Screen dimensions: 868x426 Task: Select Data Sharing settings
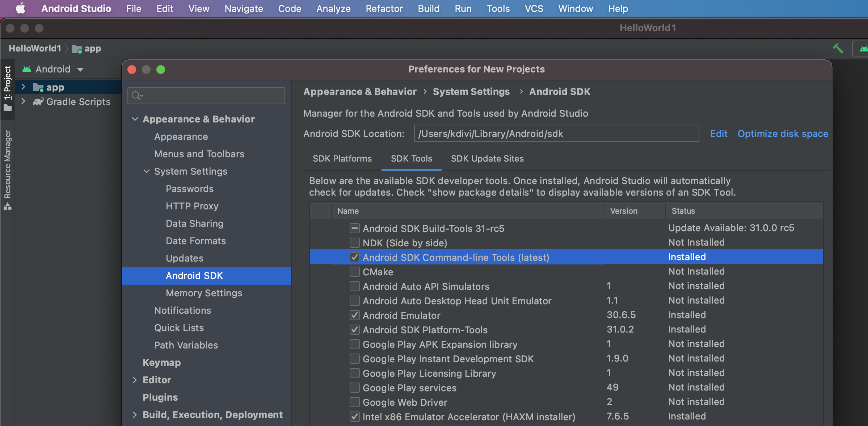(194, 224)
